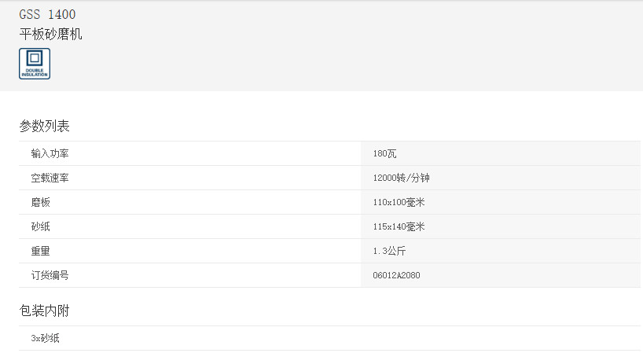Image resolution: width=643 pixels, height=364 pixels.
Task: Click the double insulation square icon
Action: (x=34, y=59)
